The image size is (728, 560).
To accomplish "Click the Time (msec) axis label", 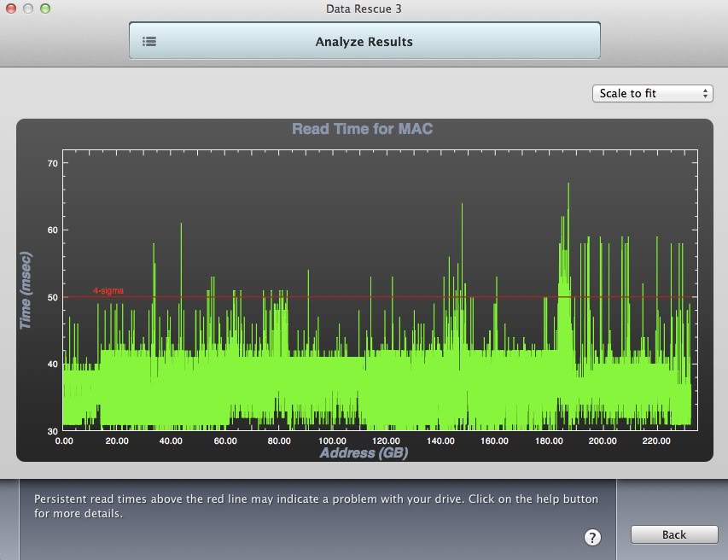I will 26,290.
